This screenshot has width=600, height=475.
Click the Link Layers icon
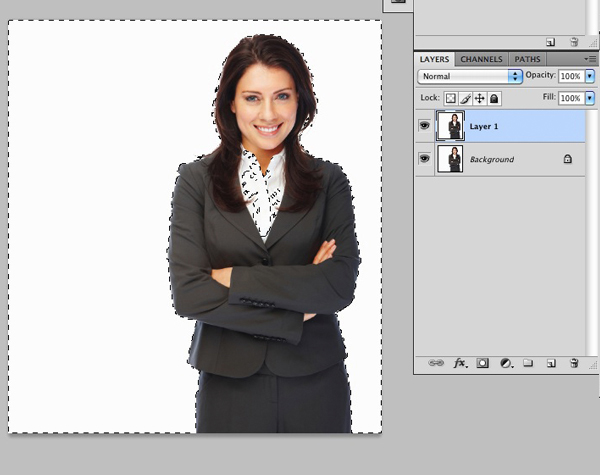point(436,364)
